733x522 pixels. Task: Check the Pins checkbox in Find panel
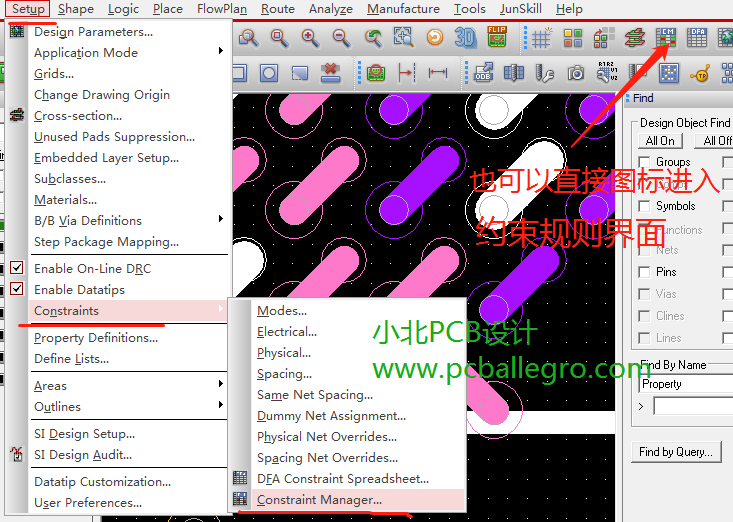click(645, 272)
